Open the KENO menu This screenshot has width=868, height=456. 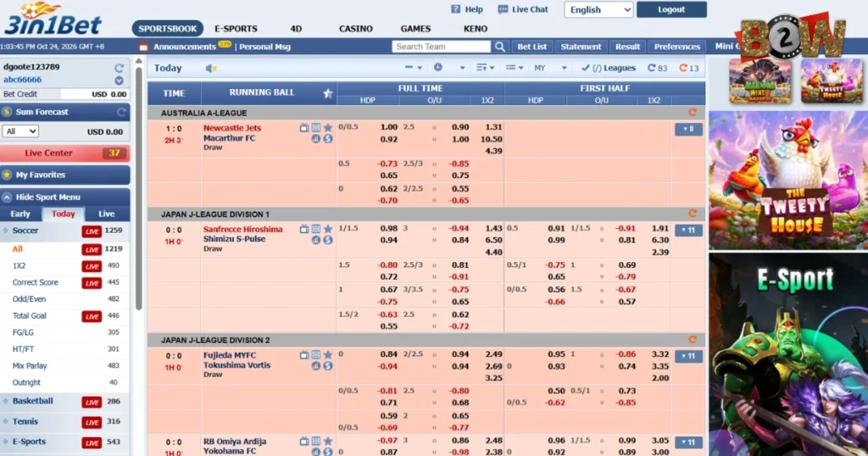point(476,29)
